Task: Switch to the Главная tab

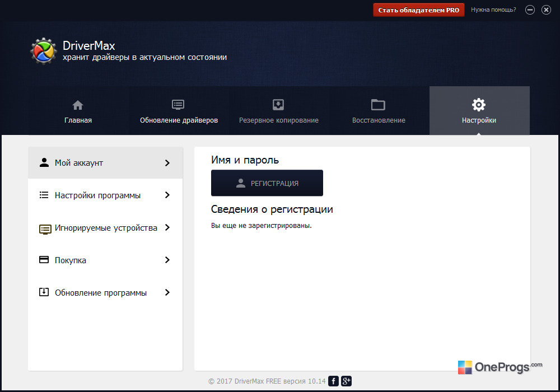Action: pos(78,111)
